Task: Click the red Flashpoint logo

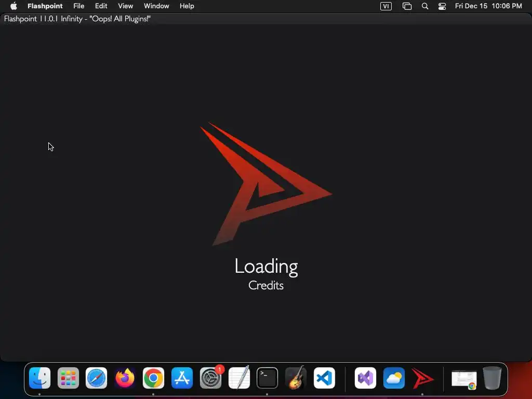Action: [x=265, y=184]
